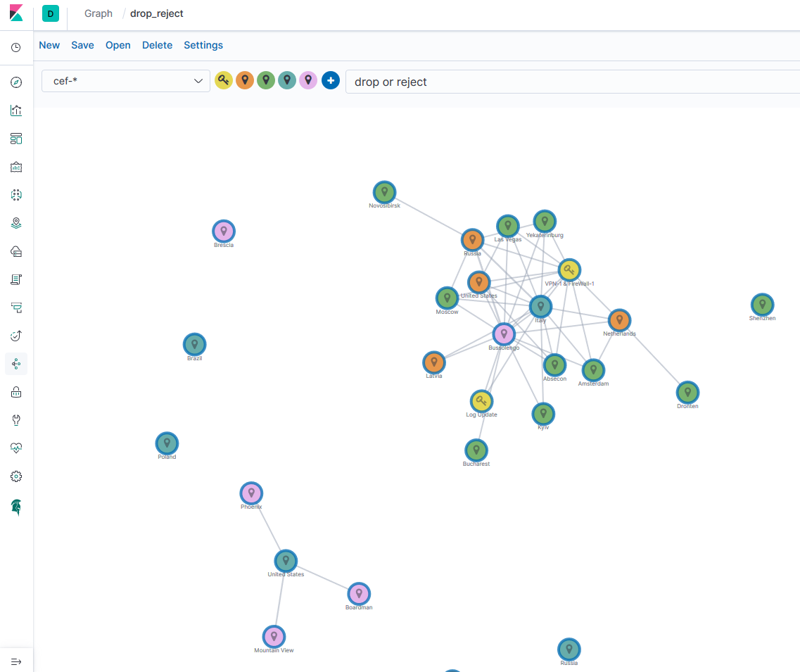The height and width of the screenshot is (672, 800).
Task: Open the Maps app icon
Action: tap(15, 223)
